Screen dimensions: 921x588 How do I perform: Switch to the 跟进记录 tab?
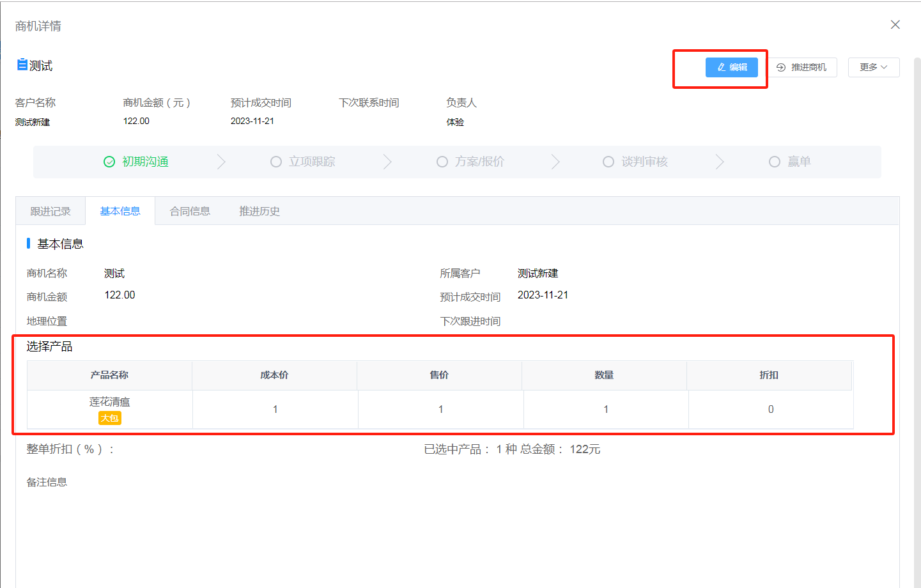50,212
